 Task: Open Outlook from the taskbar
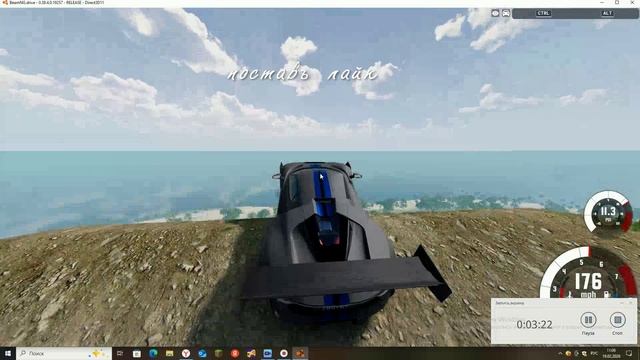pyautogui.click(x=202, y=353)
